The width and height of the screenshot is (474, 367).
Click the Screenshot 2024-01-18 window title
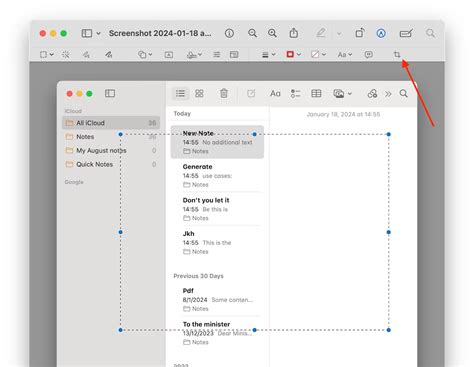160,33
